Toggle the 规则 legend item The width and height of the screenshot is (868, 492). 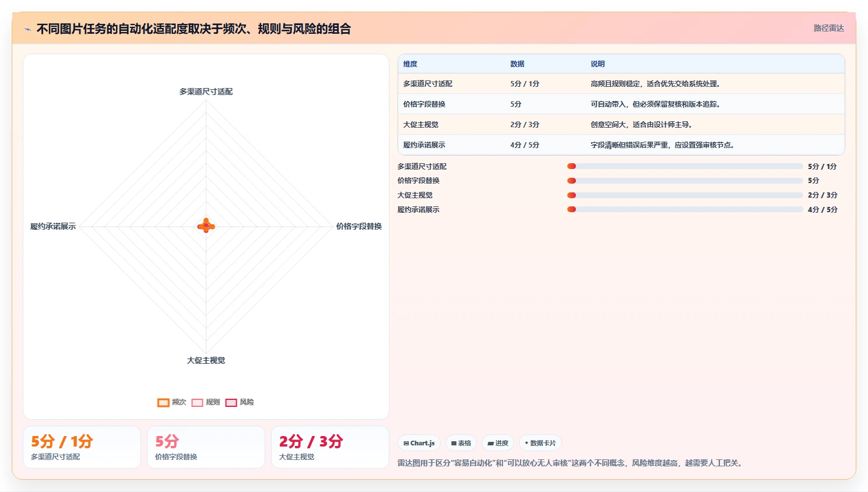206,402
